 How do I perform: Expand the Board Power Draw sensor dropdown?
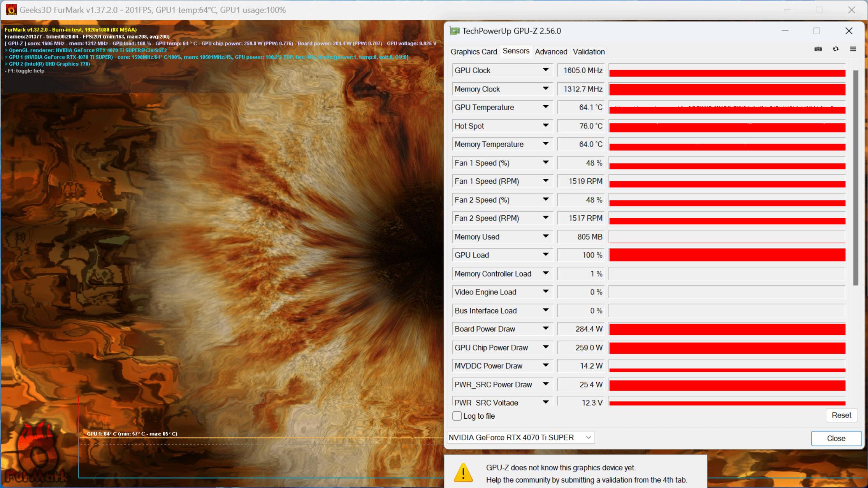545,329
